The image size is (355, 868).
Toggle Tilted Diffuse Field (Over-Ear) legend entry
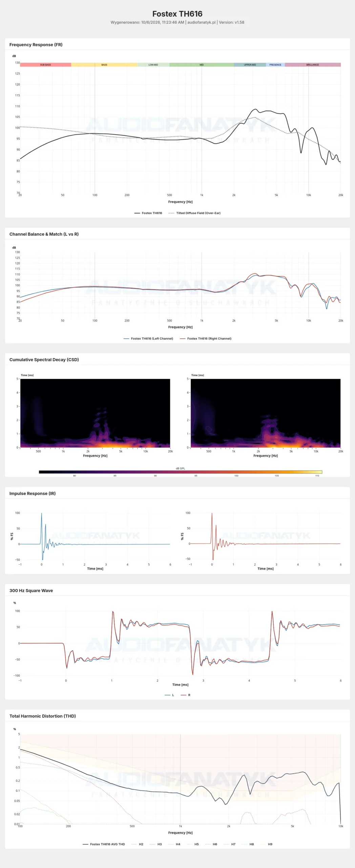[x=194, y=213]
